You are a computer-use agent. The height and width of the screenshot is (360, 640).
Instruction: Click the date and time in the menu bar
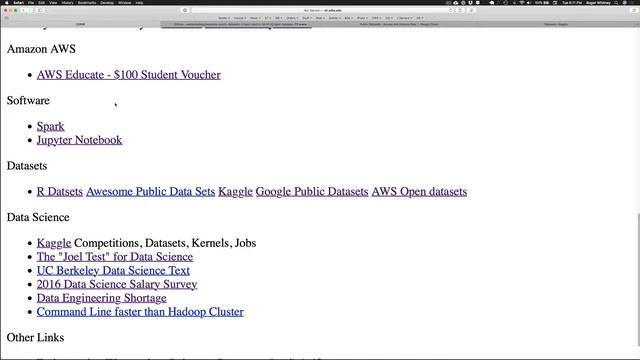click(572, 3)
